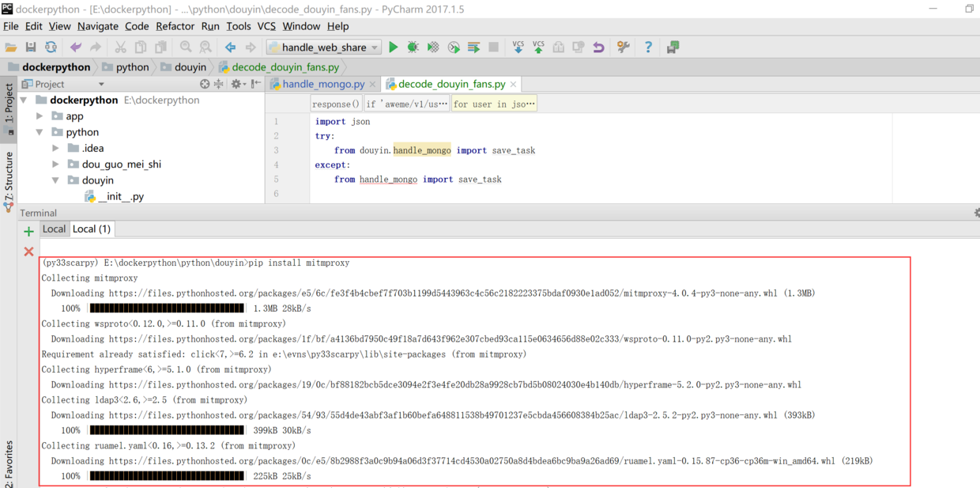Navigate Back with the left arrow
Viewport: 980px width, 488px height.
230,47
